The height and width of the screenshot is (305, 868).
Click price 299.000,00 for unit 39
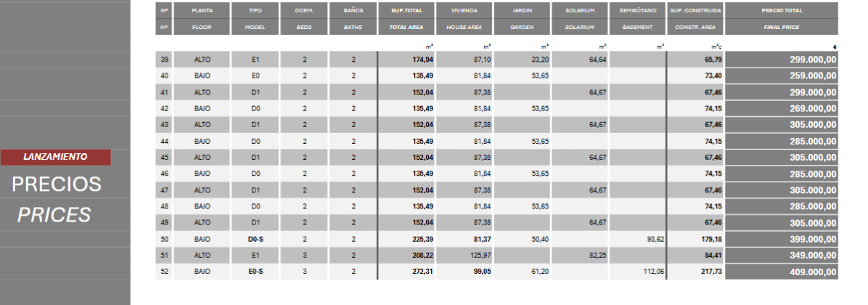781,60
